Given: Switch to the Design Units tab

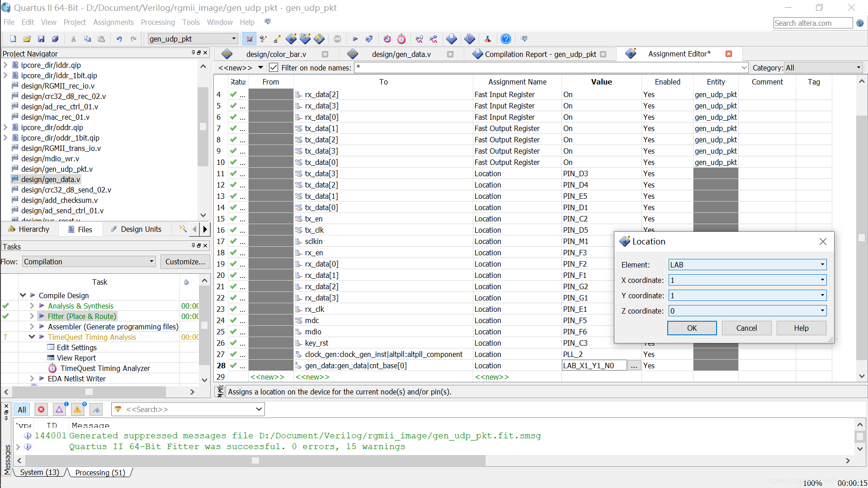Looking at the screenshot, I should click(136, 229).
